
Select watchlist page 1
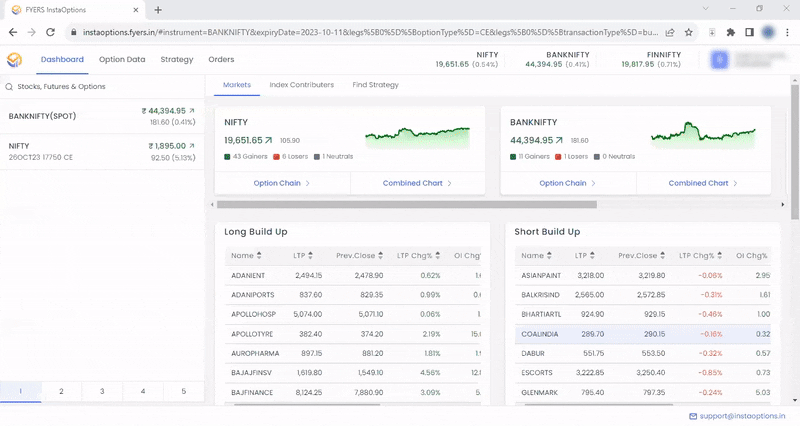(20, 391)
